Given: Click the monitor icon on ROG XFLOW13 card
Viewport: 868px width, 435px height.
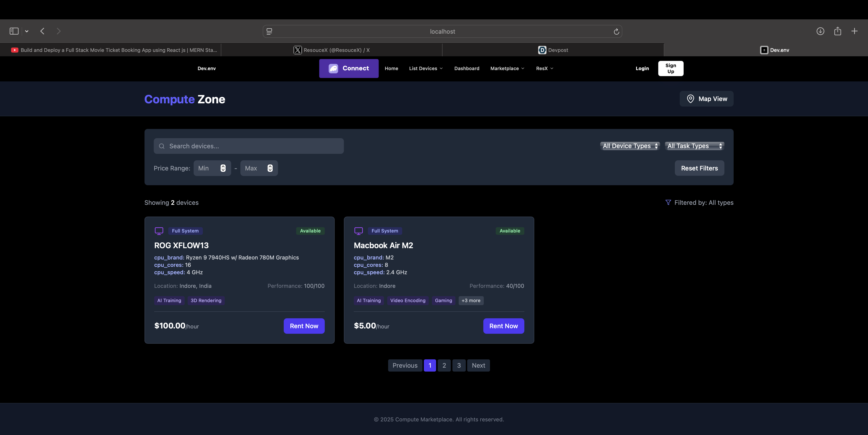Looking at the screenshot, I should coord(159,231).
